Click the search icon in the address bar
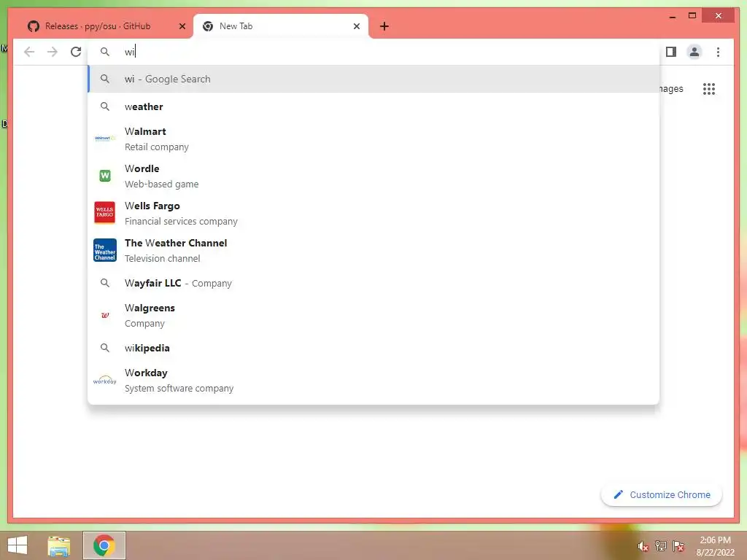Screen dimensions: 747x560 (x=105, y=52)
